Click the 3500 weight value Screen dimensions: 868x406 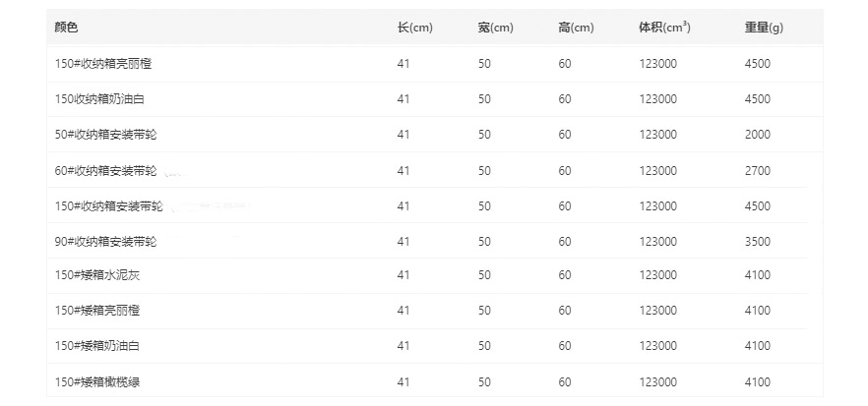[x=758, y=242]
